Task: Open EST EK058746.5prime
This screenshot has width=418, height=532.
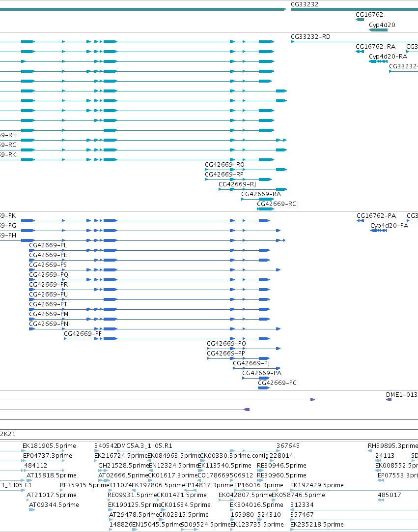Action: (x=298, y=495)
